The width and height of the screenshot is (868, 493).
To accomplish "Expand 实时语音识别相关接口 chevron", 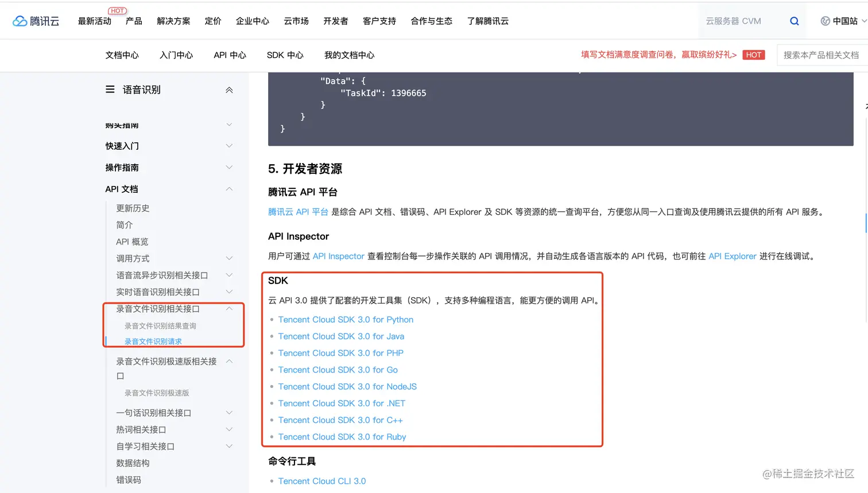I will coord(229,292).
